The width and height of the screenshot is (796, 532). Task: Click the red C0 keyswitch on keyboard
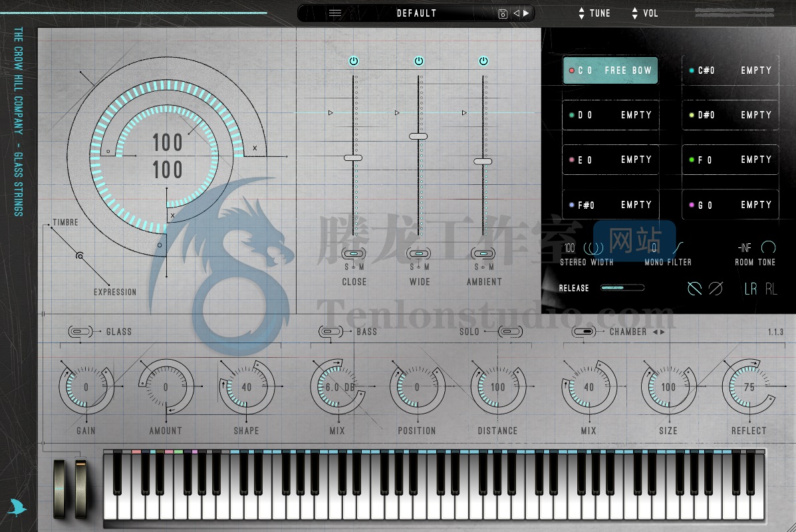[136, 452]
